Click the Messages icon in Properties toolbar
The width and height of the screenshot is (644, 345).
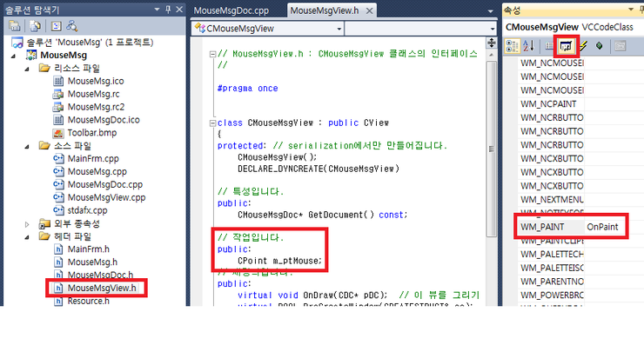tap(566, 46)
